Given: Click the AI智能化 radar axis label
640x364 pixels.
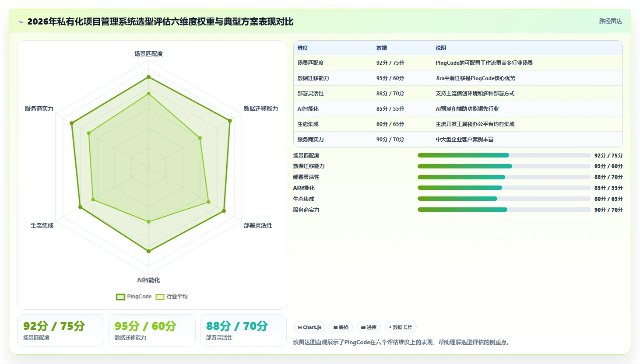Looking at the screenshot, I should [148, 280].
